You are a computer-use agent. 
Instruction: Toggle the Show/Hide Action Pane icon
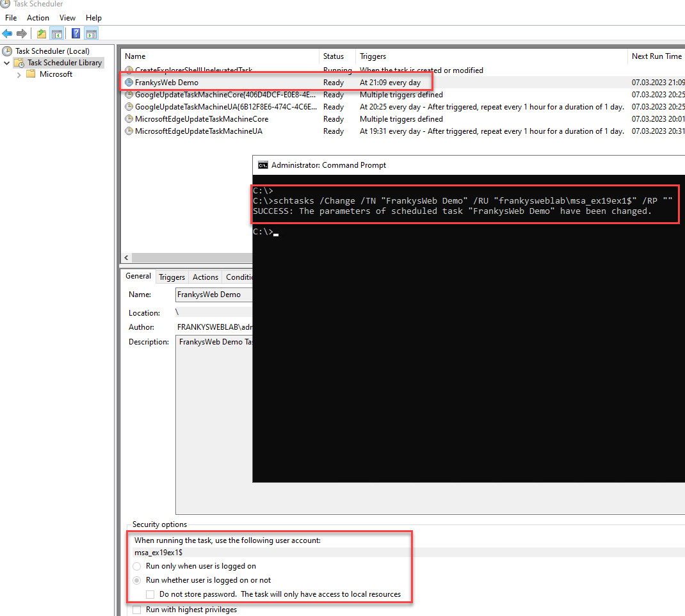pyautogui.click(x=92, y=33)
